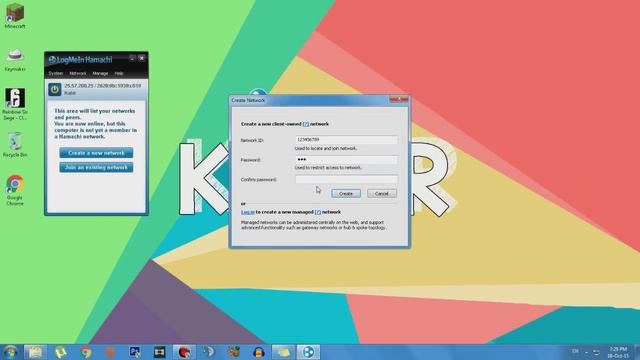Click the network tray icon
The height and width of the screenshot is (360, 640).
(596, 352)
